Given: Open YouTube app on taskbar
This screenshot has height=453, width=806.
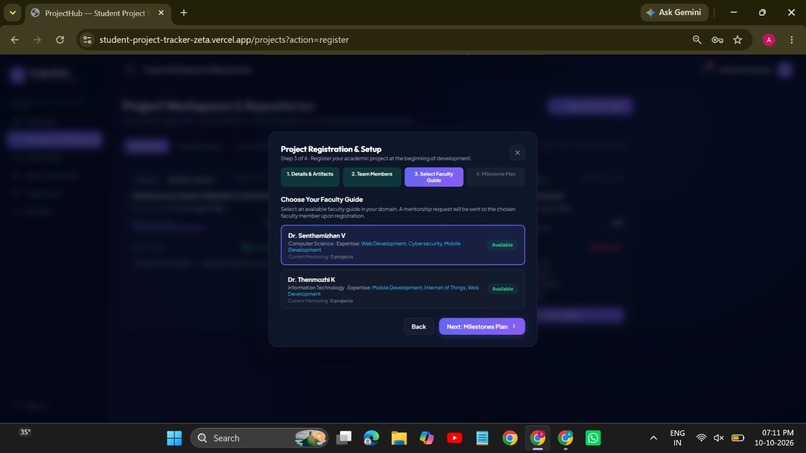Looking at the screenshot, I should pos(454,438).
